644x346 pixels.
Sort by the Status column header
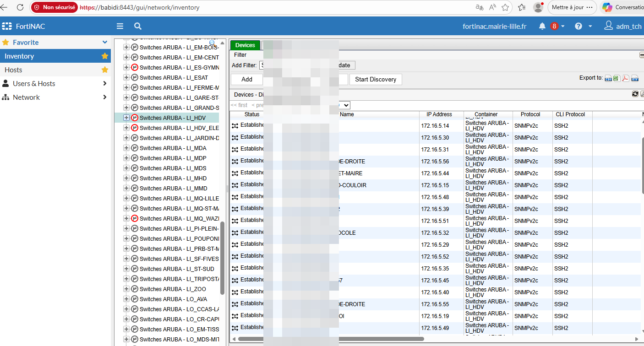(252, 114)
